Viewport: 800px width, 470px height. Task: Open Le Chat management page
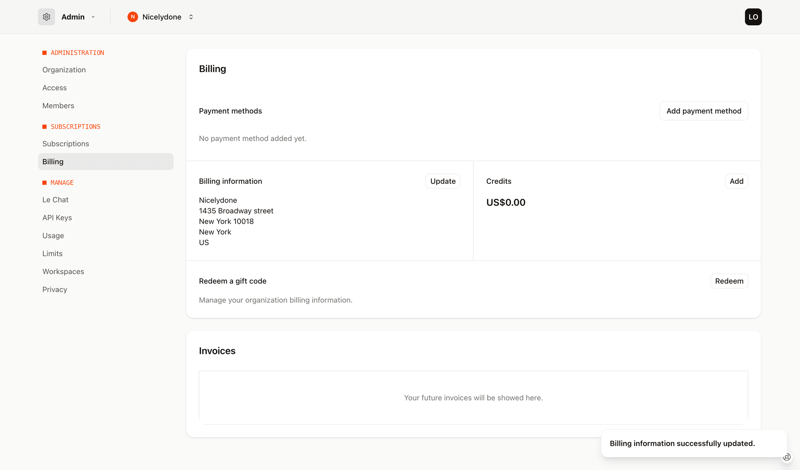(x=55, y=200)
